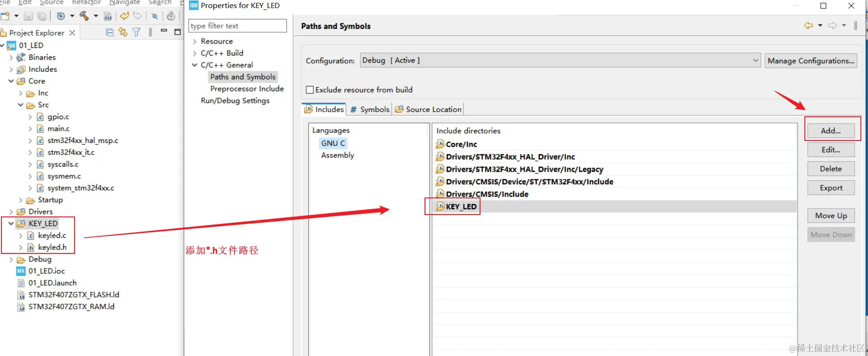Open the Refactor menu
This screenshot has height=356, width=868.
click(86, 2)
